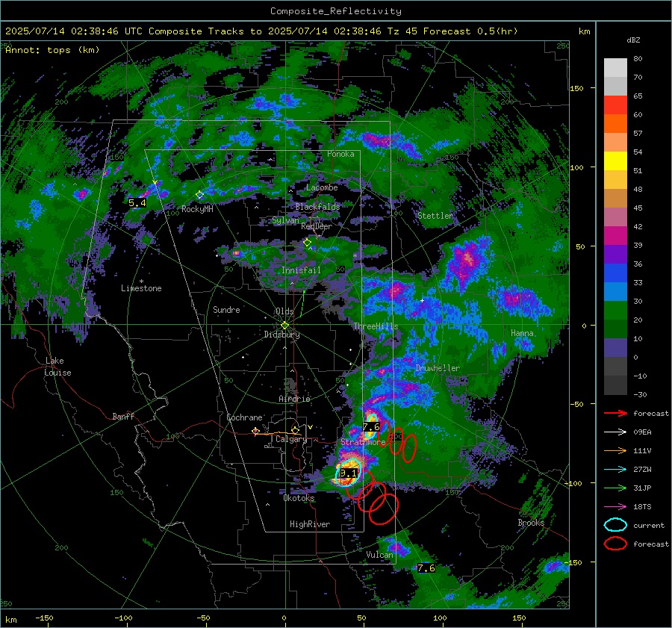Click the Cochrane label
672x628 pixels.
[244, 417]
